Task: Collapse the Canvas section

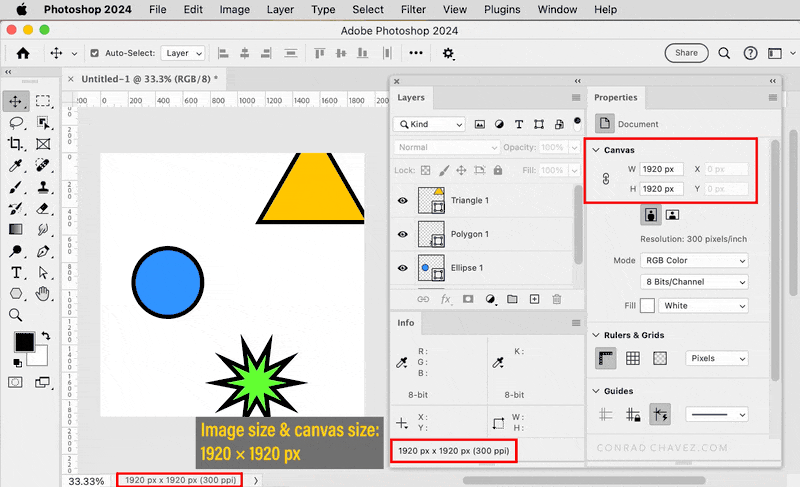Action: click(x=595, y=150)
